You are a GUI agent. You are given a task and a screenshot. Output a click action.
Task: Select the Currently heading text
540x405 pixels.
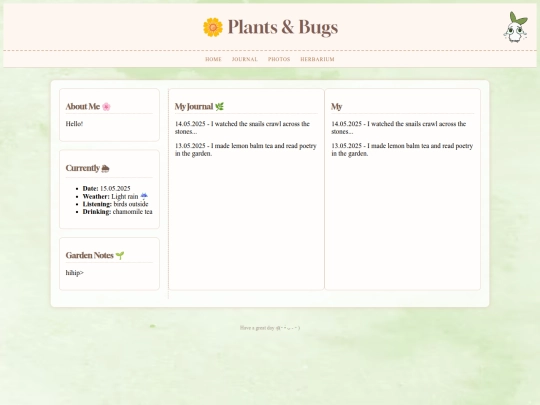click(83, 168)
